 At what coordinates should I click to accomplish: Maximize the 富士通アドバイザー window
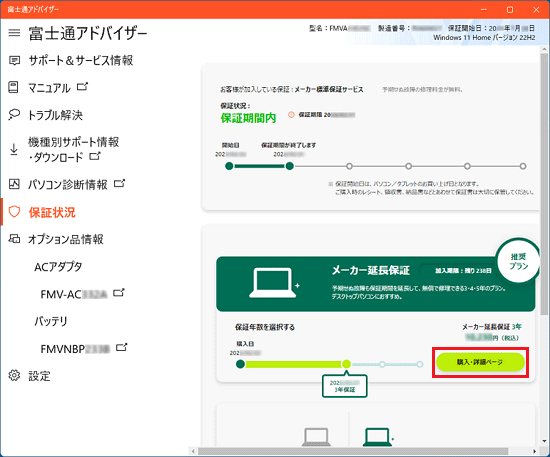(510, 9)
